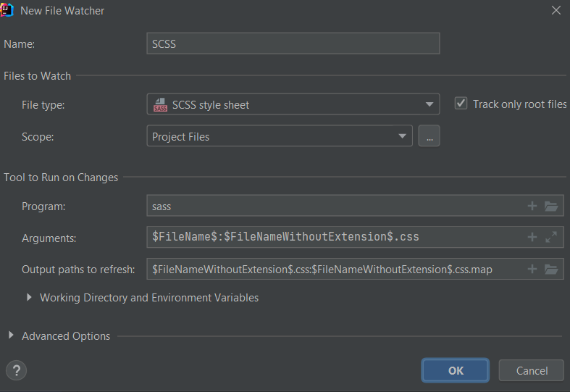Confirm the watcher with OK

coord(456,370)
